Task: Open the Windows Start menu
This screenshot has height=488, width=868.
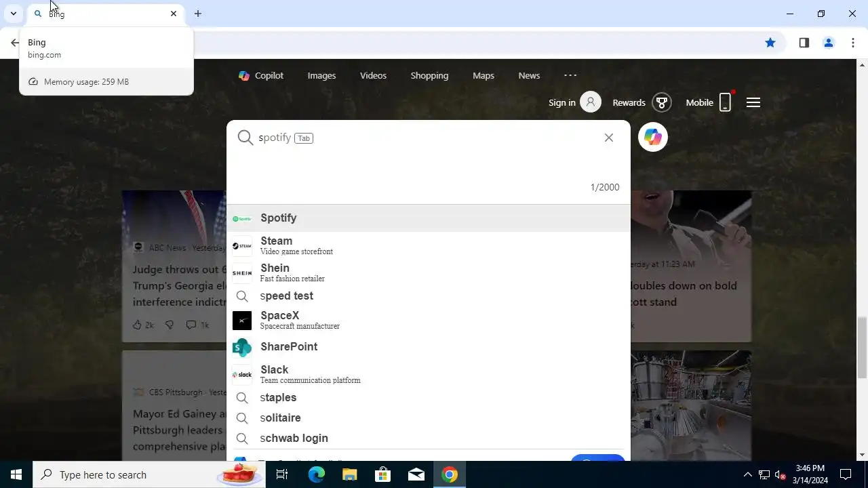Action: (16, 474)
